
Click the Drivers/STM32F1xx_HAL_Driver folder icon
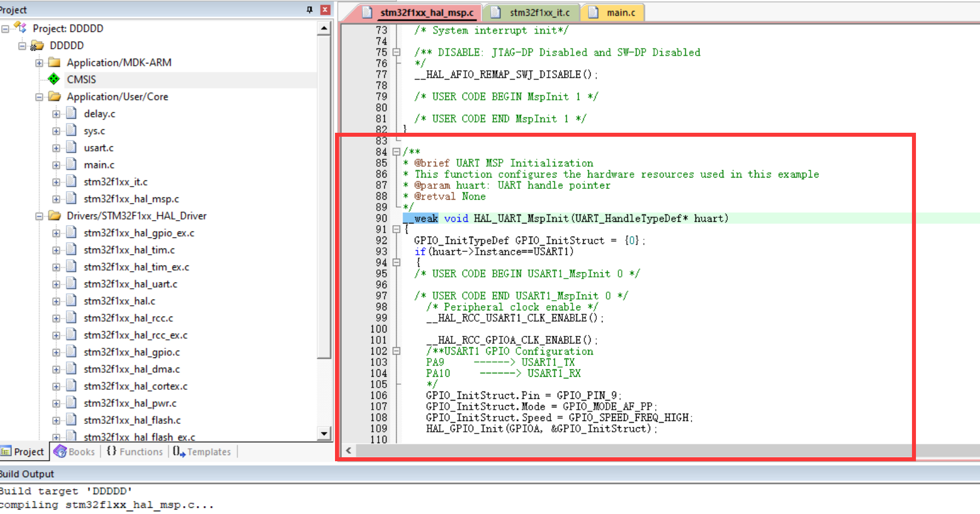(53, 216)
